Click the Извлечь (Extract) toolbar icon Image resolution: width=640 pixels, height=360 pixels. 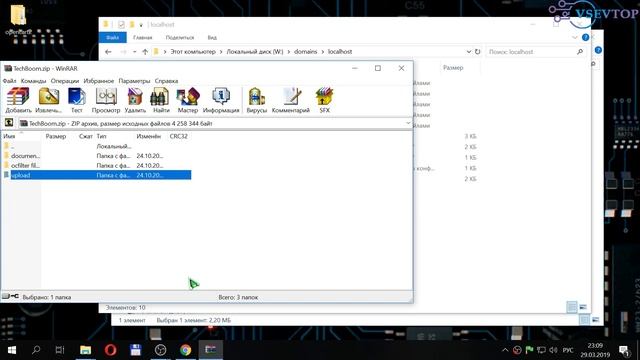(x=49, y=100)
